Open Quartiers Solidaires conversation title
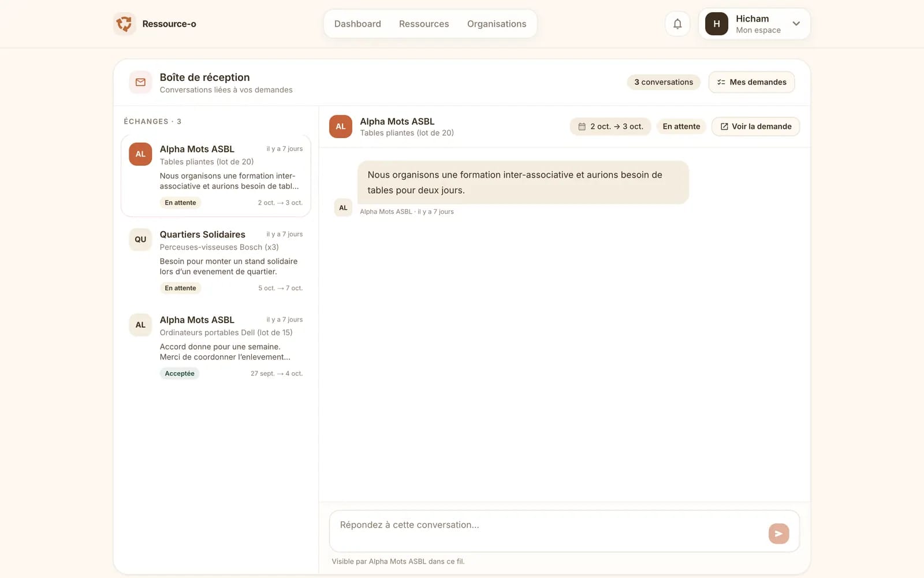The width and height of the screenshot is (924, 578). 203,234
